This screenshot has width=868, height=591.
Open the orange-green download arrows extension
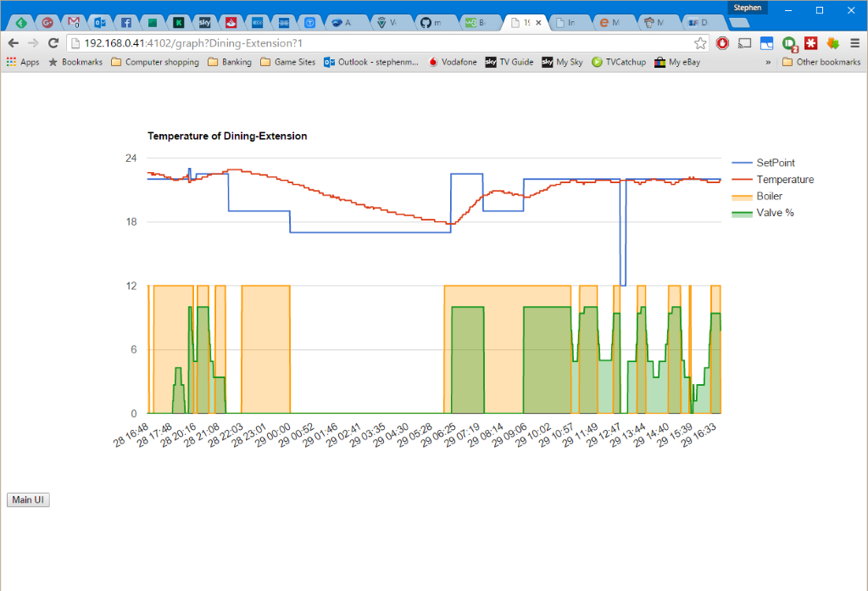(x=833, y=43)
